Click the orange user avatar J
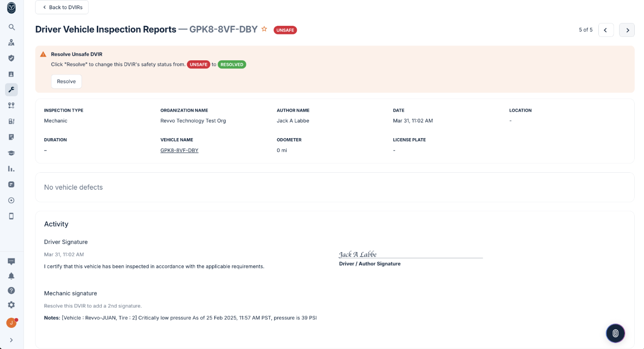This screenshot has width=644, height=349. (x=12, y=323)
